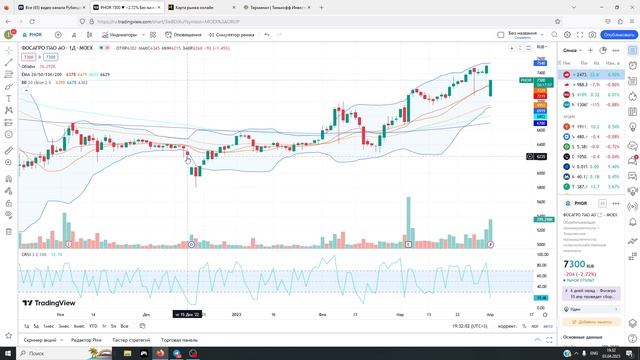
Task: Open the watchlist three-dots menu
Action: [616, 50]
